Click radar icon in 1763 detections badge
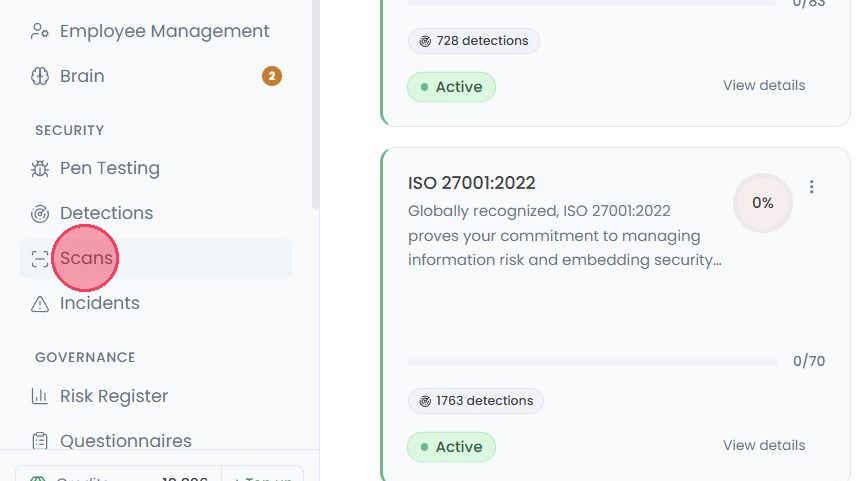The width and height of the screenshot is (860, 481). (425, 401)
